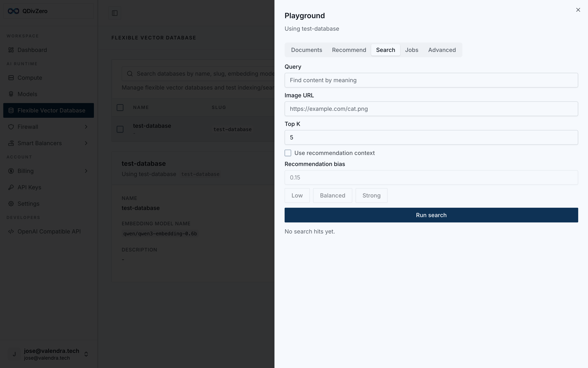Click the test-database detail card heading
The height and width of the screenshot is (368, 588).
click(144, 164)
